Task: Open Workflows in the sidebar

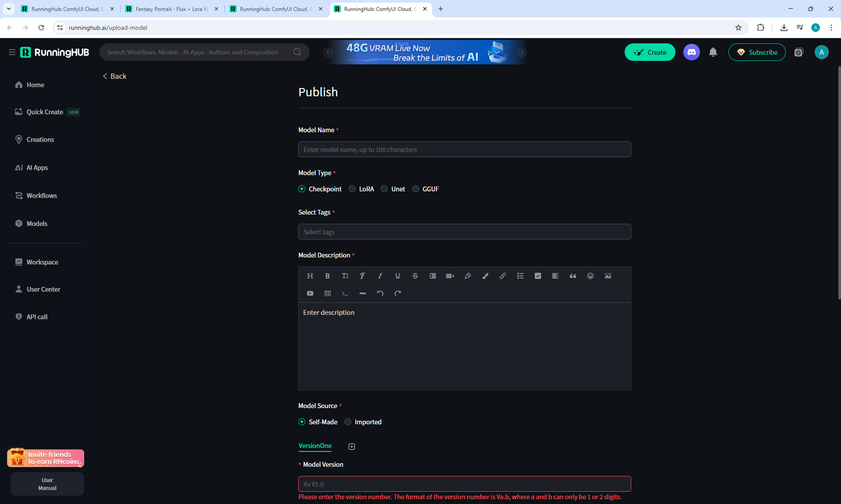Action: coord(42,196)
